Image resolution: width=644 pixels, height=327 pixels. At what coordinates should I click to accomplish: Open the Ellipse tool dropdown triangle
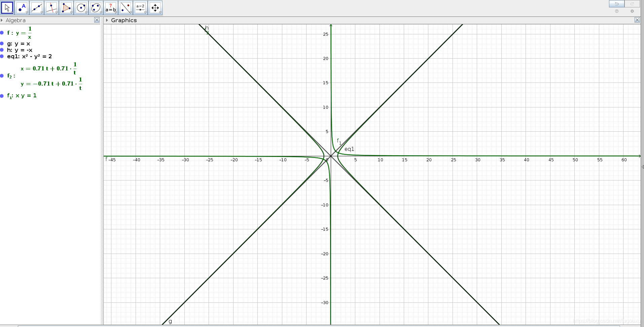pyautogui.click(x=101, y=13)
